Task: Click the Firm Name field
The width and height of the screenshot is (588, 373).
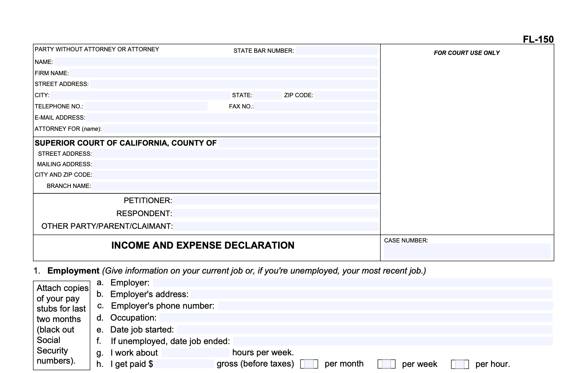Action: (223, 73)
